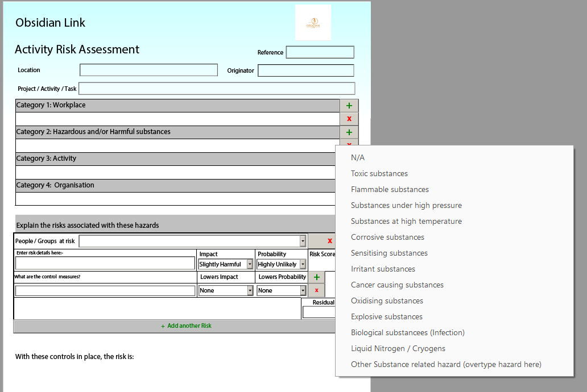Click the Enter risk details text field
587x392 pixels.
[x=105, y=263]
